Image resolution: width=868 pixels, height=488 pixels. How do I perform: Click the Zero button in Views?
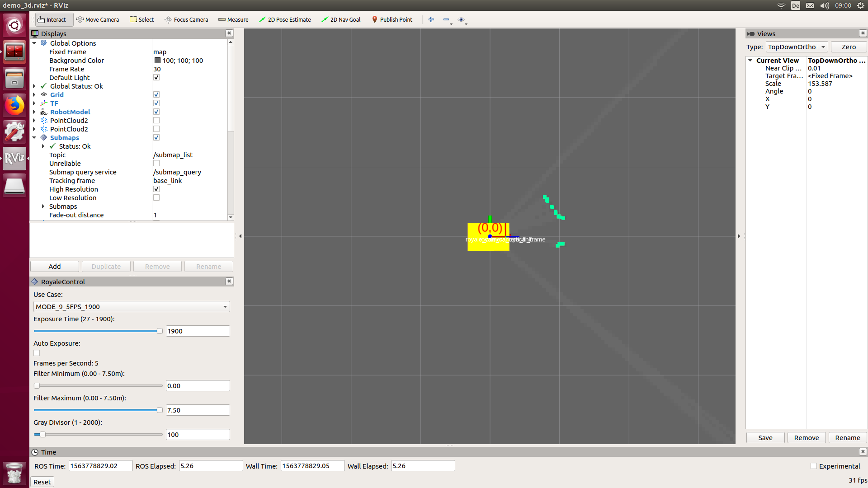[849, 47]
